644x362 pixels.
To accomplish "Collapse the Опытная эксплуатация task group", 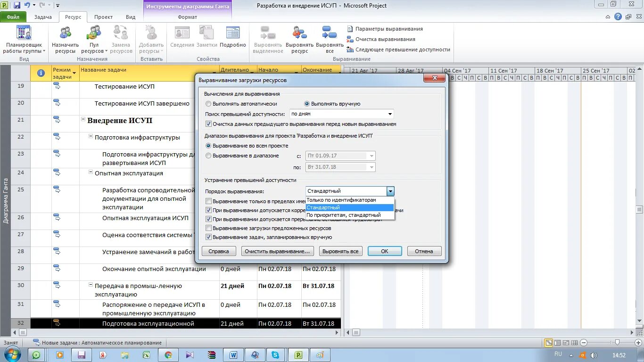I will click(x=91, y=173).
